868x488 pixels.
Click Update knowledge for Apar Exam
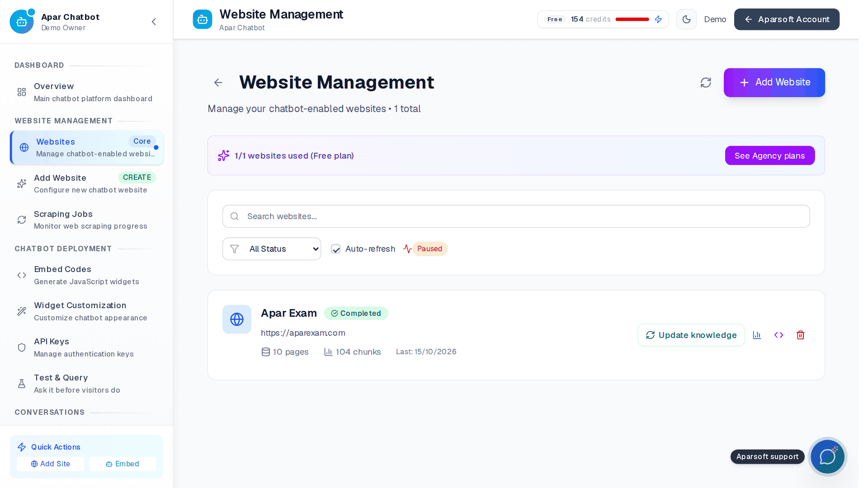(x=691, y=335)
